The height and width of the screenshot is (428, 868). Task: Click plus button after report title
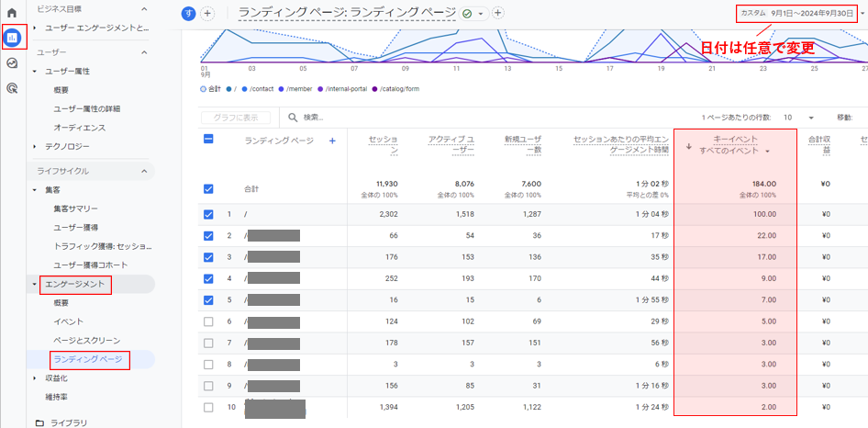tap(497, 13)
